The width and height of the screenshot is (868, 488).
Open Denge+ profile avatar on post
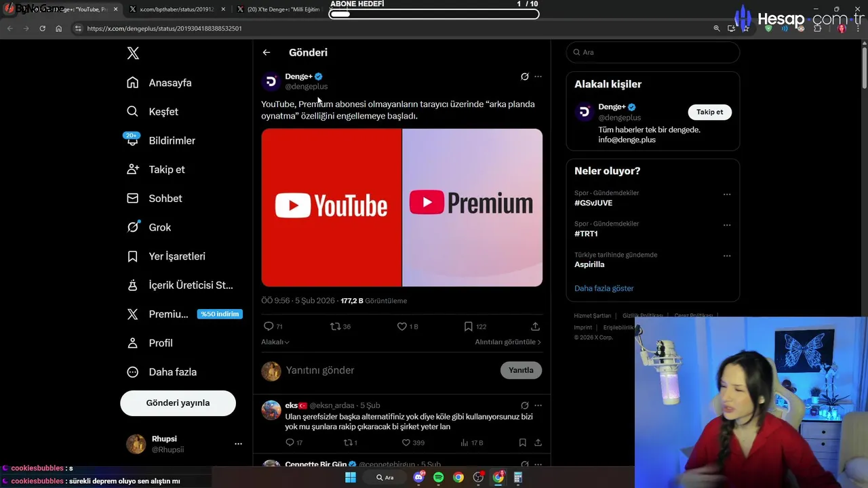click(271, 81)
